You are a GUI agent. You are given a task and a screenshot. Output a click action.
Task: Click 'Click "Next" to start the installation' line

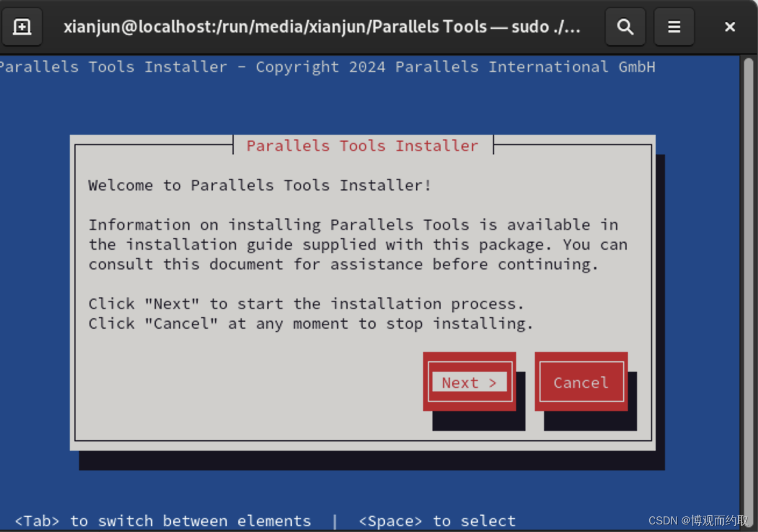tap(306, 304)
